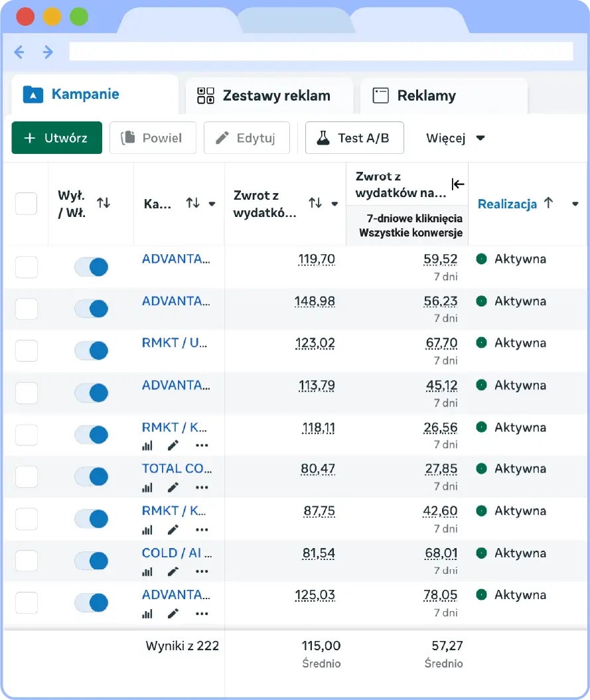The image size is (590, 700).
Task: Click the browser back arrow
Action: point(19,52)
